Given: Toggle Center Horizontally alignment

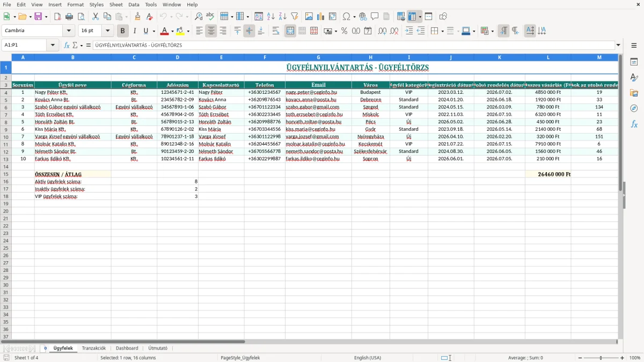Looking at the screenshot, I should 211,31.
